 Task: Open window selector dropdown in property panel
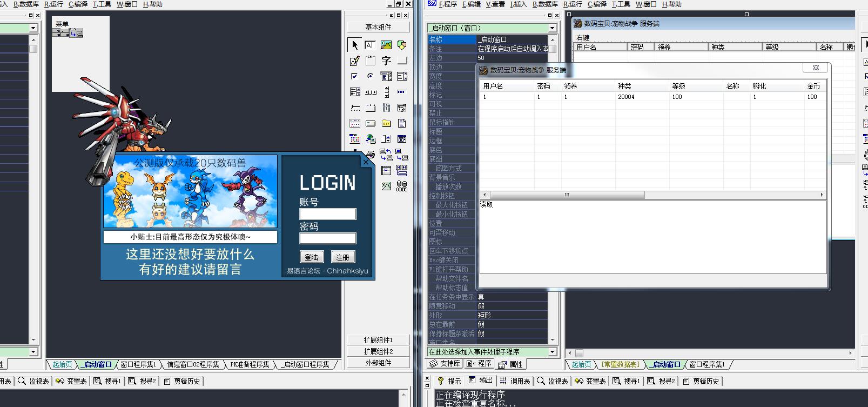[552, 28]
